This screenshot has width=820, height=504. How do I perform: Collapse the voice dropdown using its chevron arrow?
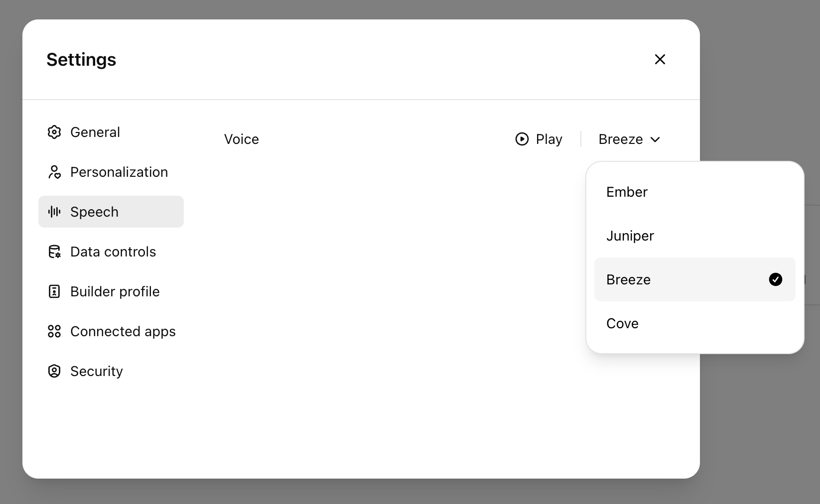point(656,139)
